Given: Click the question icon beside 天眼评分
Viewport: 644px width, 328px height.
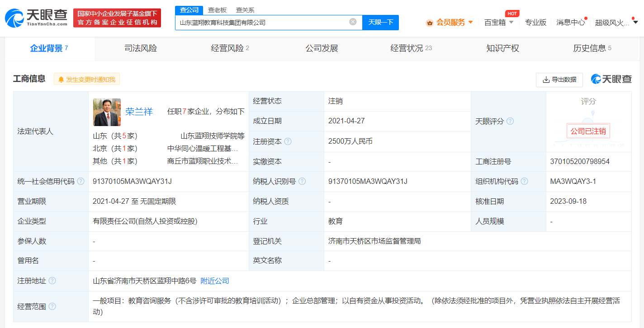Looking at the screenshot, I should click(510, 121).
